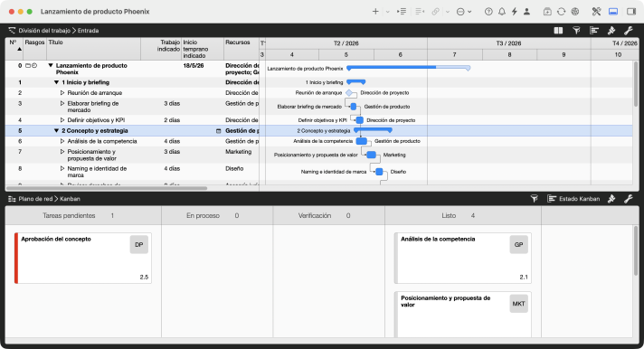Expand the 'Naming e identidad de marca' row
Screen dimensions: 644x349
coord(62,168)
